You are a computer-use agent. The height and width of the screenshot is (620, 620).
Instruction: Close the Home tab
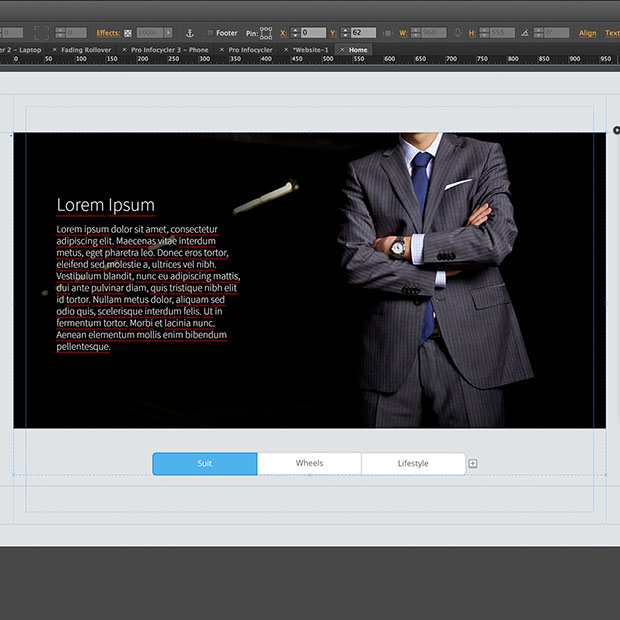[x=342, y=49]
